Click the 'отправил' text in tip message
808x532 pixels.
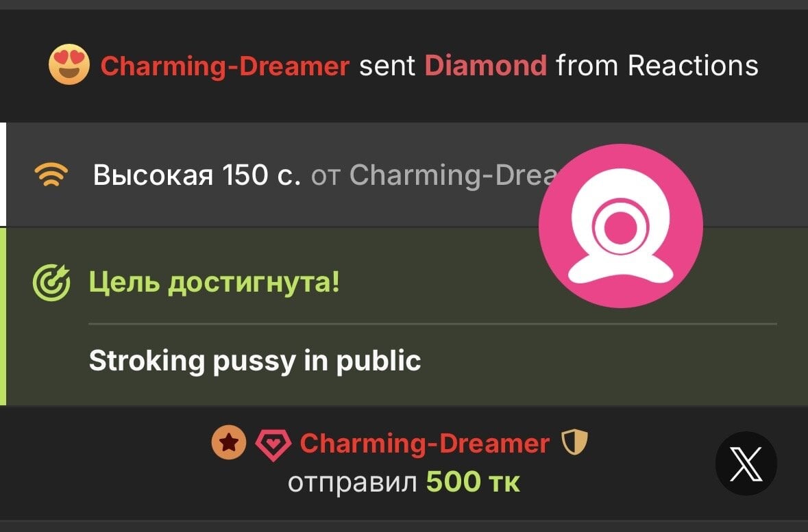(352, 483)
